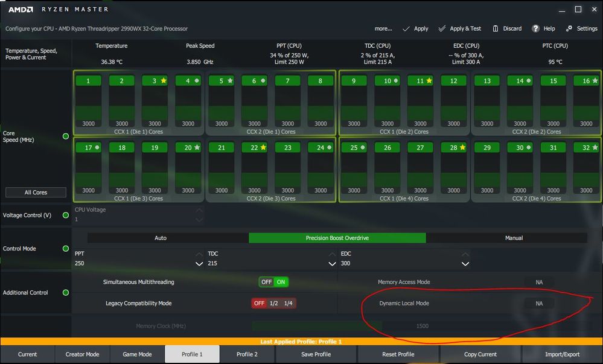The width and height of the screenshot is (603, 364).
Task: Decrease TDC value with down chevron
Action: pyautogui.click(x=332, y=264)
